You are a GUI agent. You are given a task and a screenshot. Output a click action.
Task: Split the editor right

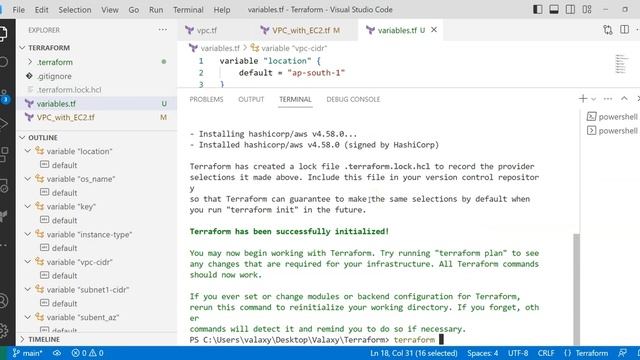click(624, 30)
